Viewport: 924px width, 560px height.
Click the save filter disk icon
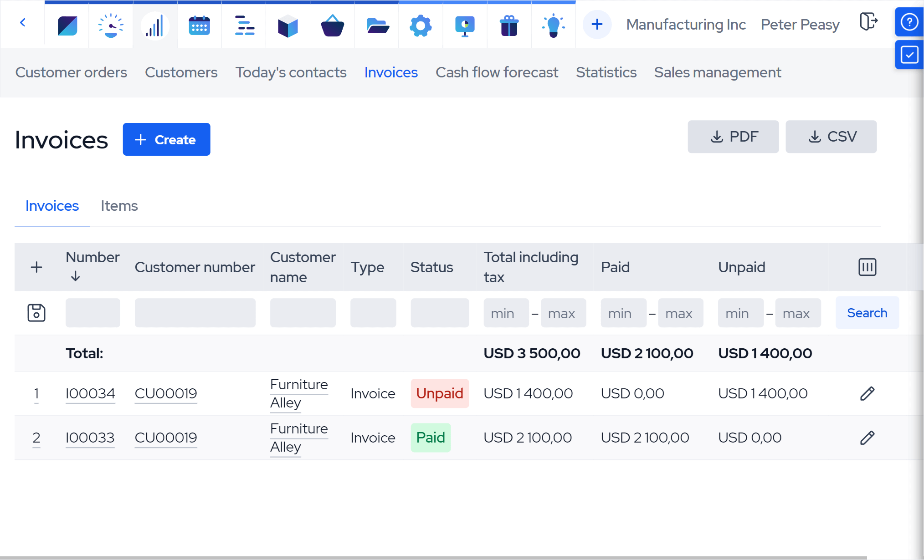(36, 313)
